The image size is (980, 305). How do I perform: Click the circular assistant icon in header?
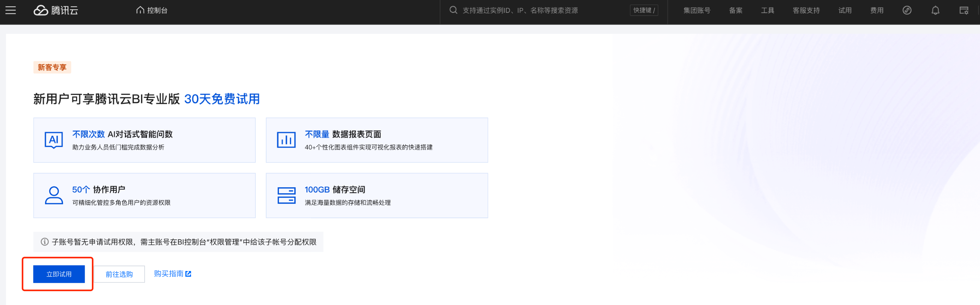(907, 10)
